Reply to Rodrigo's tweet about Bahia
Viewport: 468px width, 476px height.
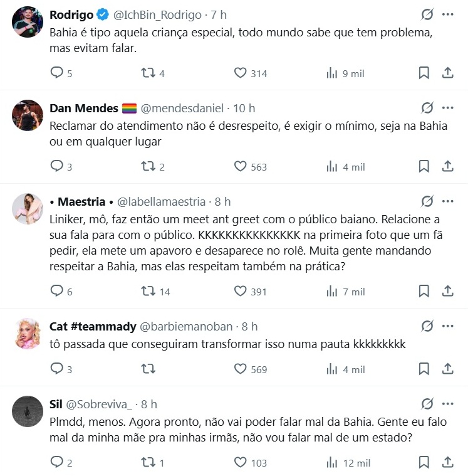(57, 73)
